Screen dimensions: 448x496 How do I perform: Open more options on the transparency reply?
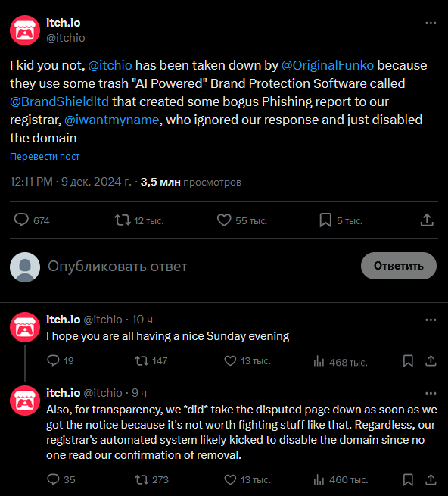tap(431, 394)
